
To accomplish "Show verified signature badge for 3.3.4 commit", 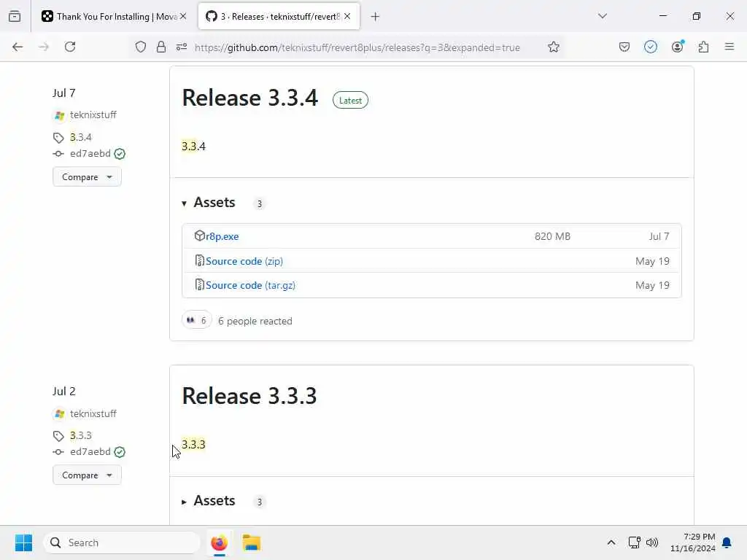I will click(120, 154).
